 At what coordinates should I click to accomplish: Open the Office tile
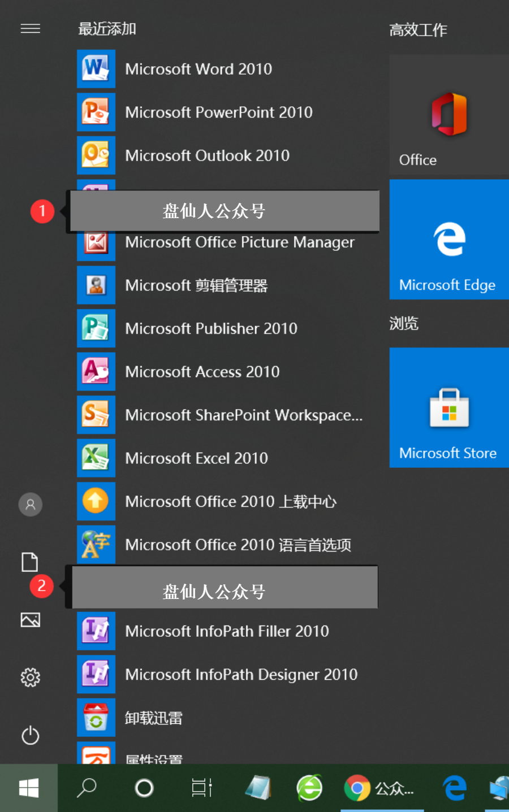[x=449, y=115]
